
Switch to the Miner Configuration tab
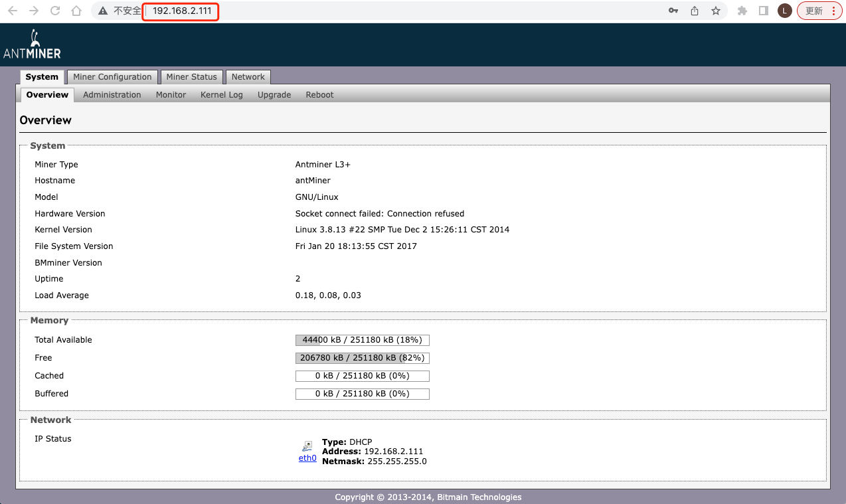(112, 76)
